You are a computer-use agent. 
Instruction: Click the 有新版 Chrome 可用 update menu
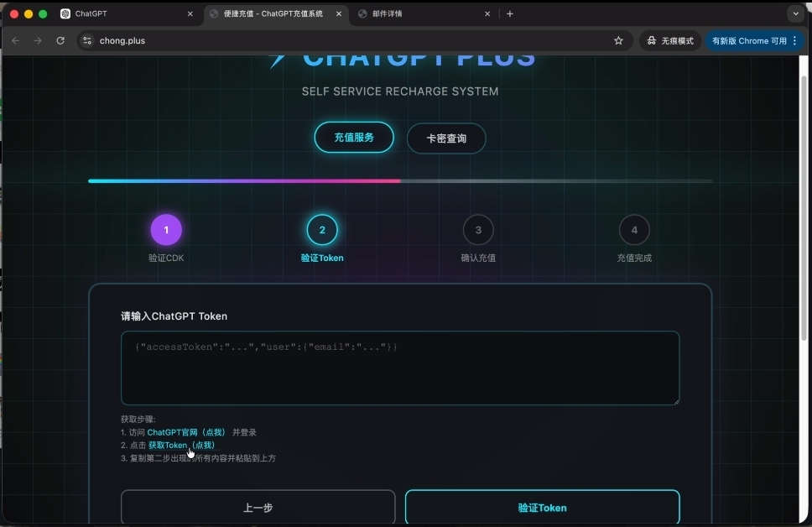point(754,40)
